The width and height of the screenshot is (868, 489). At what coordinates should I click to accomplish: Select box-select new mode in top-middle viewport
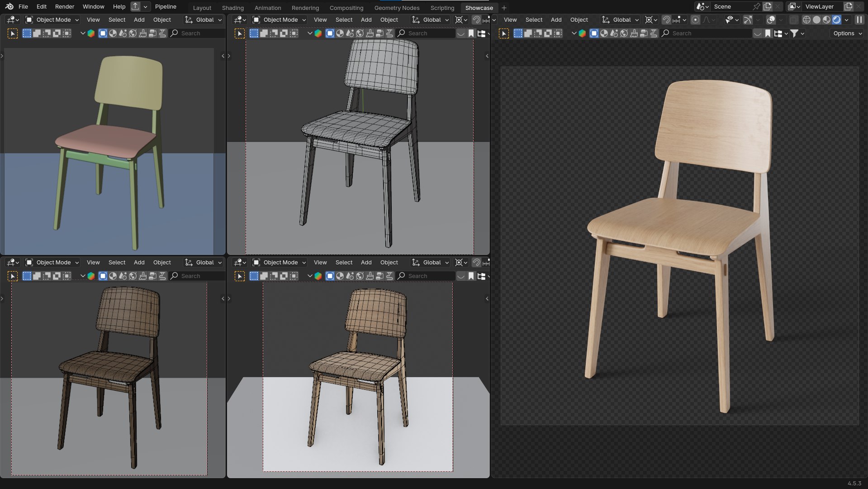click(254, 34)
